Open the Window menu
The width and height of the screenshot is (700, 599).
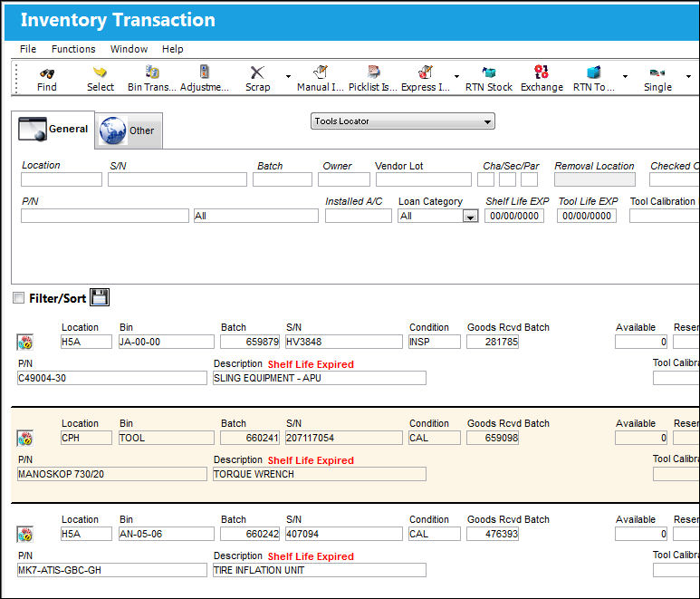point(129,49)
